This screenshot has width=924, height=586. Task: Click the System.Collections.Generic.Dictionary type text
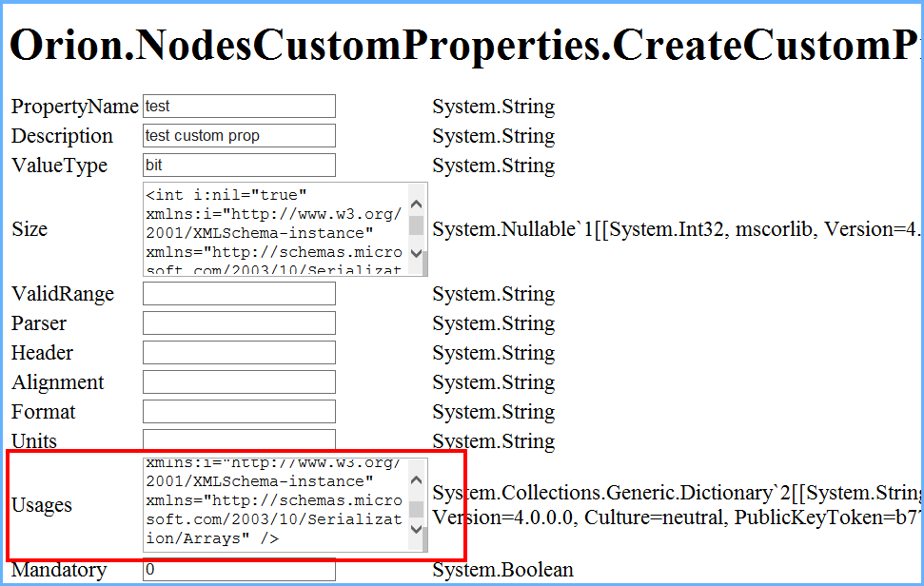677,505
